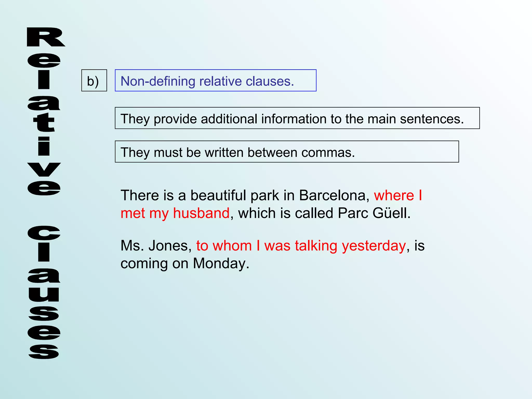Click the text 'Ms. Jones,'
This screenshot has height=399, width=532.
pyautogui.click(x=156, y=246)
